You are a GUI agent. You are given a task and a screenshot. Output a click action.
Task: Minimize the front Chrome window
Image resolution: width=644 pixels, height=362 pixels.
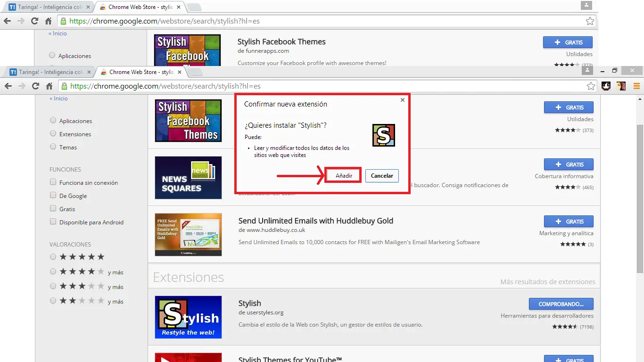pyautogui.click(x=602, y=70)
